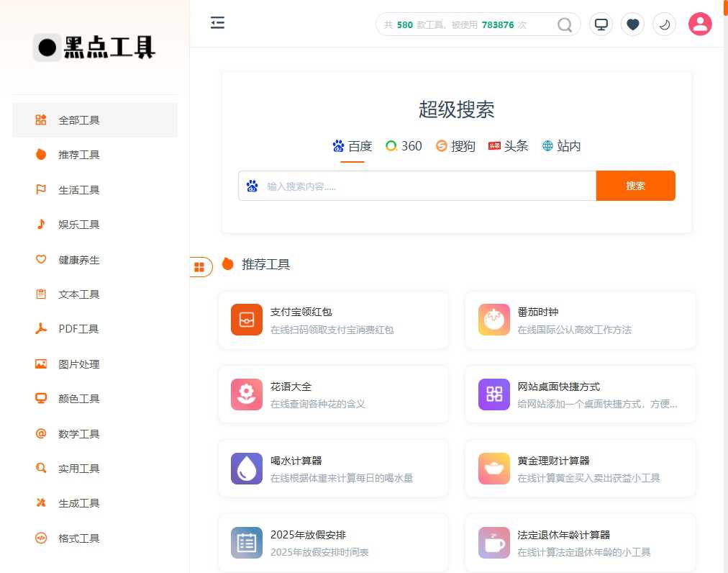Click the magnifier search icon in header
Image resolution: width=728 pixels, height=573 pixels.
point(565,24)
